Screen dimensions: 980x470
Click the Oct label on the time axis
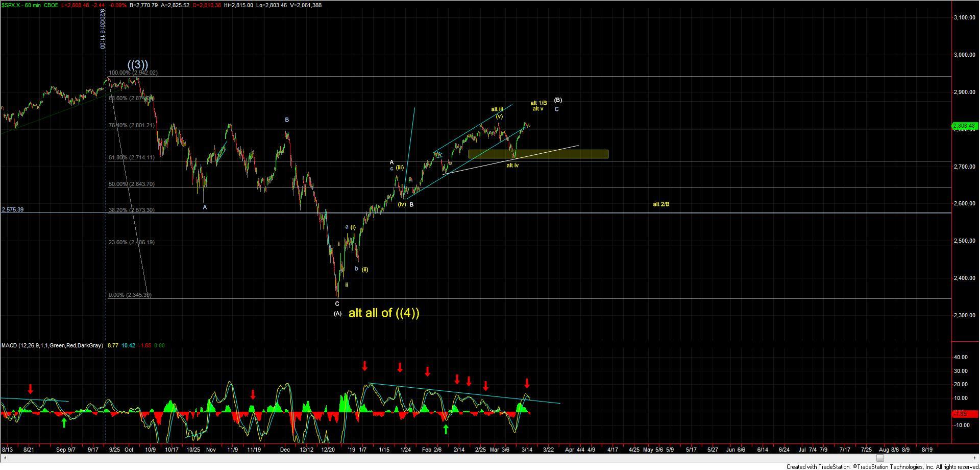tap(129, 450)
